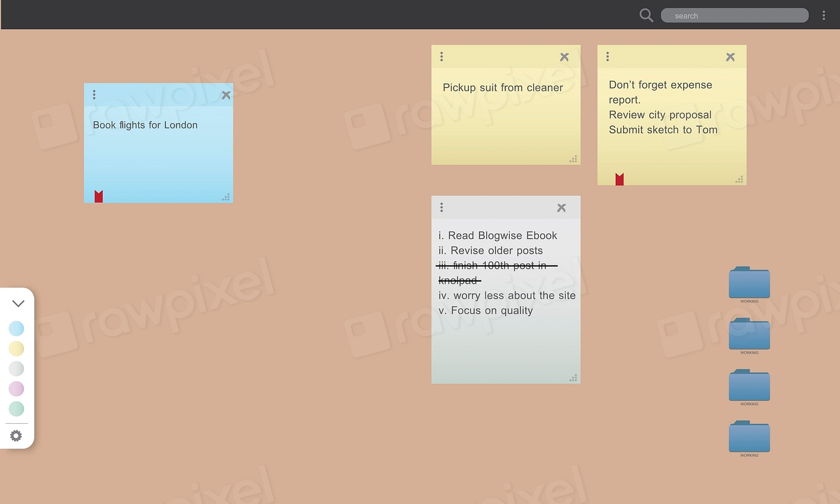Open the top bar kebab menu
The image size is (840, 504).
point(823,16)
